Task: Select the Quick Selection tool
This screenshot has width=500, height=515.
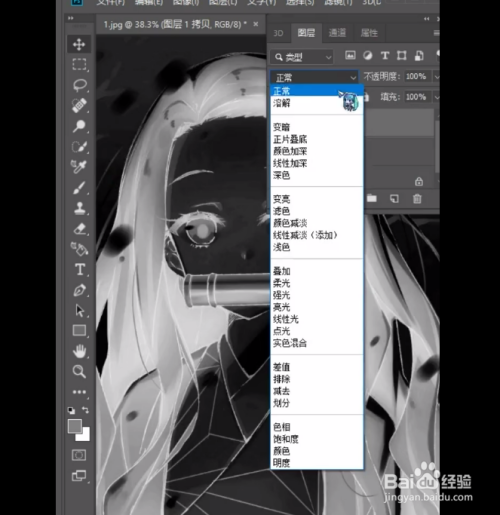Action: 79,146
